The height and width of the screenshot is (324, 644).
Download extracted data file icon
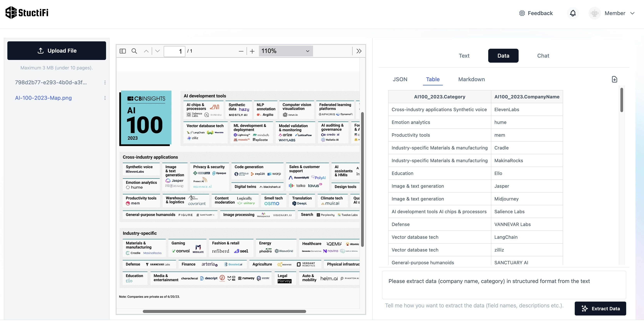[614, 79]
